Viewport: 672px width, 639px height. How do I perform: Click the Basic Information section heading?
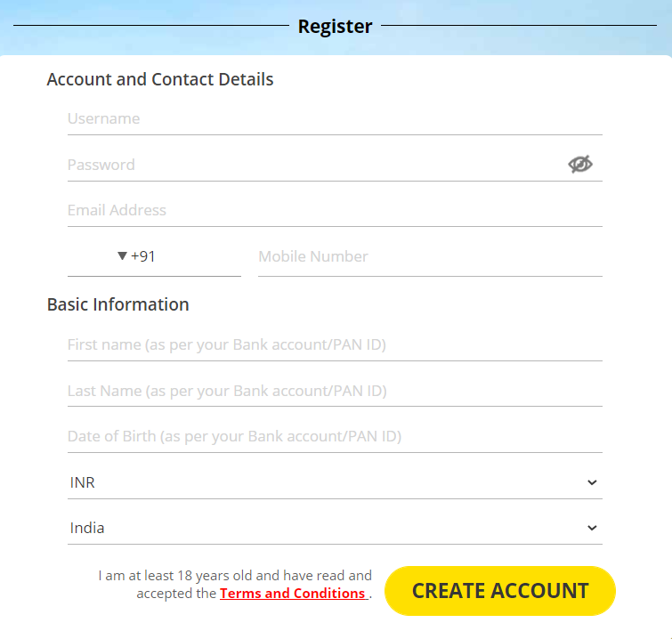point(117,304)
